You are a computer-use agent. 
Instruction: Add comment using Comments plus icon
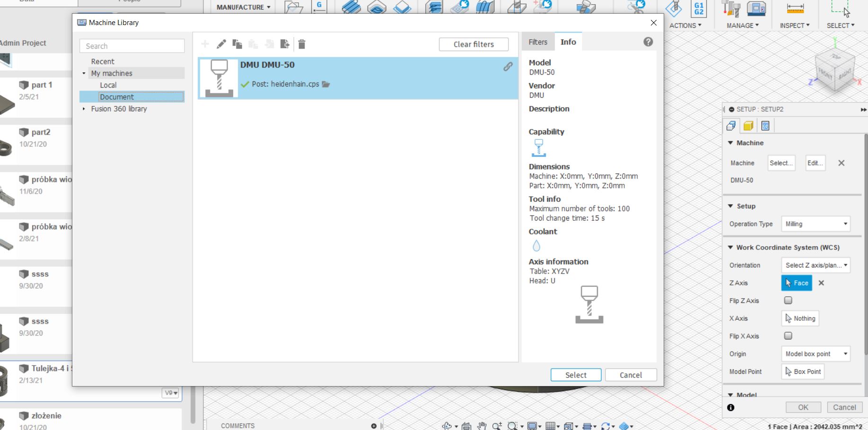click(374, 426)
